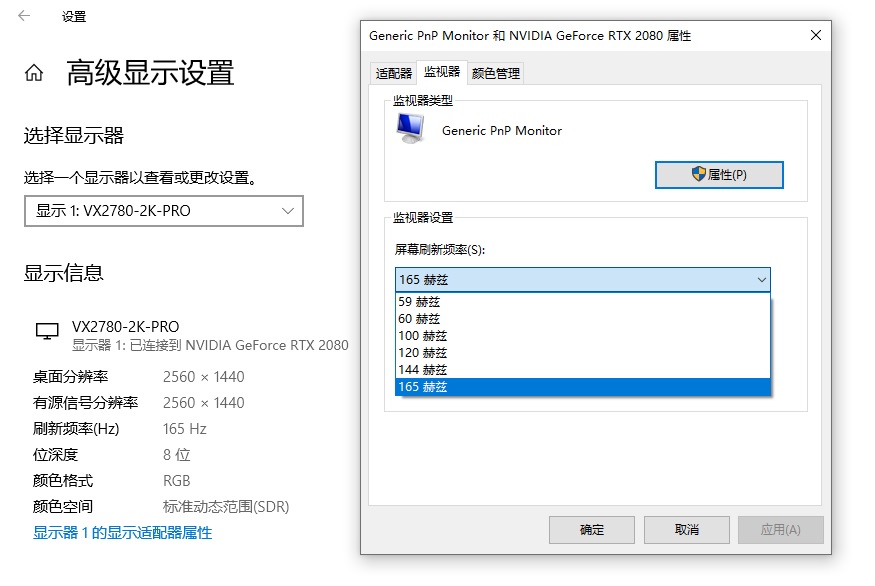
Task: Click the 位深度 row label
Action: pos(55,454)
